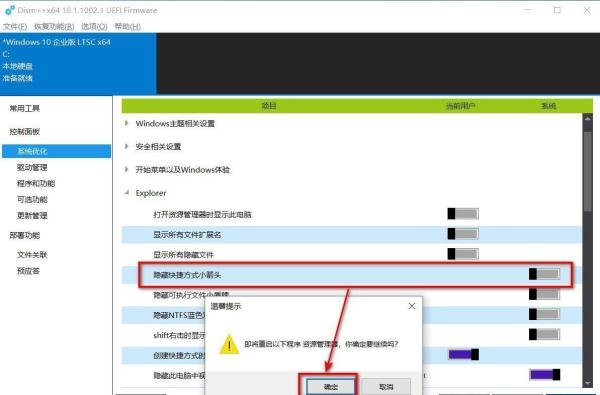The image size is (600, 395).
Task: Click 常用工具 sidebar heading
Action: (x=24, y=108)
